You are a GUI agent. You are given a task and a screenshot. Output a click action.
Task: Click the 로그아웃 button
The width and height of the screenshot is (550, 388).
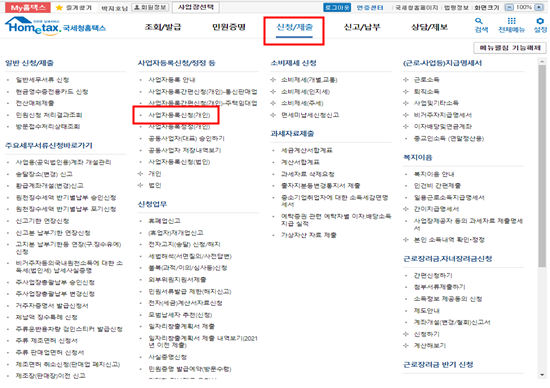click(337, 7)
